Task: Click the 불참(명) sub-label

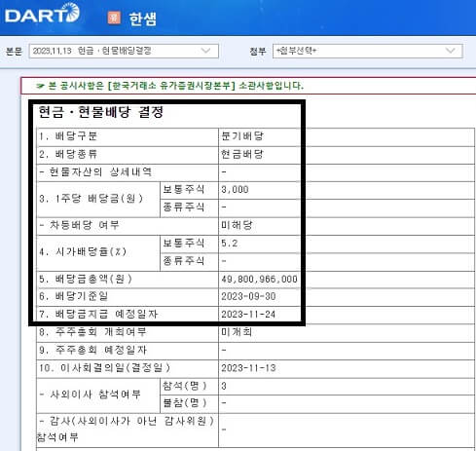Action: point(184,403)
